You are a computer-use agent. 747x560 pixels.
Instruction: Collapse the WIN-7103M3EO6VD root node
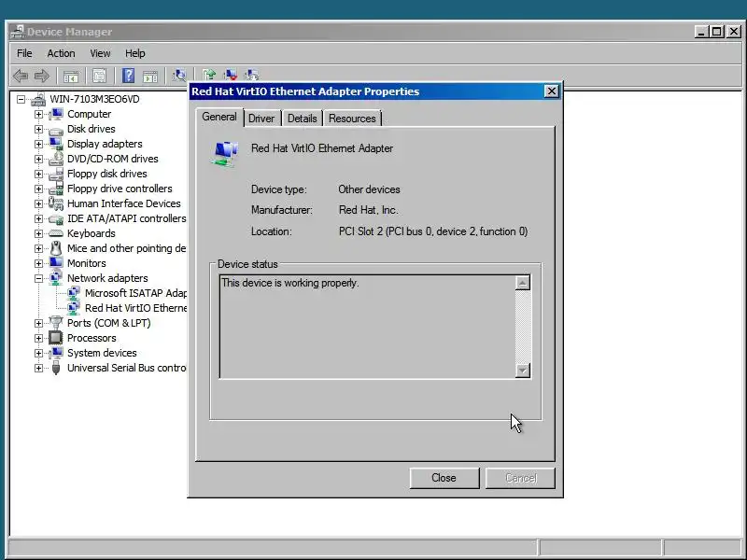21,100
